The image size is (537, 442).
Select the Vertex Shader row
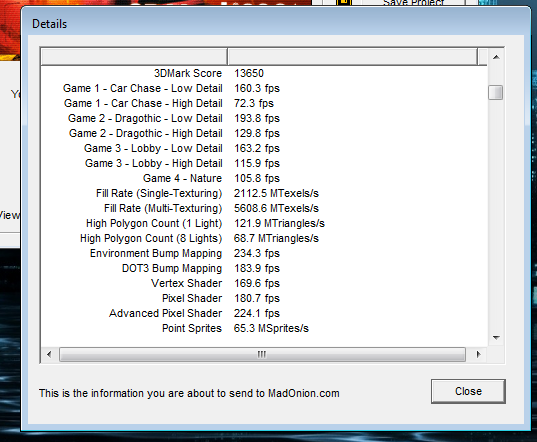[x=264, y=283]
